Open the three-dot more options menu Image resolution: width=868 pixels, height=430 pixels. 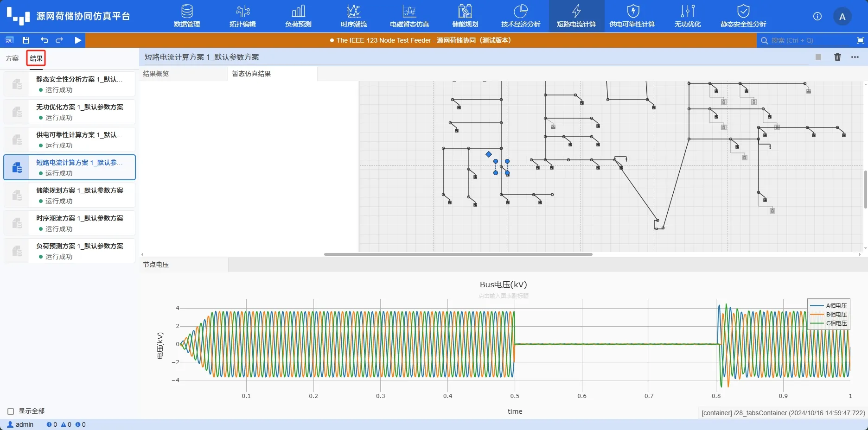tap(855, 57)
